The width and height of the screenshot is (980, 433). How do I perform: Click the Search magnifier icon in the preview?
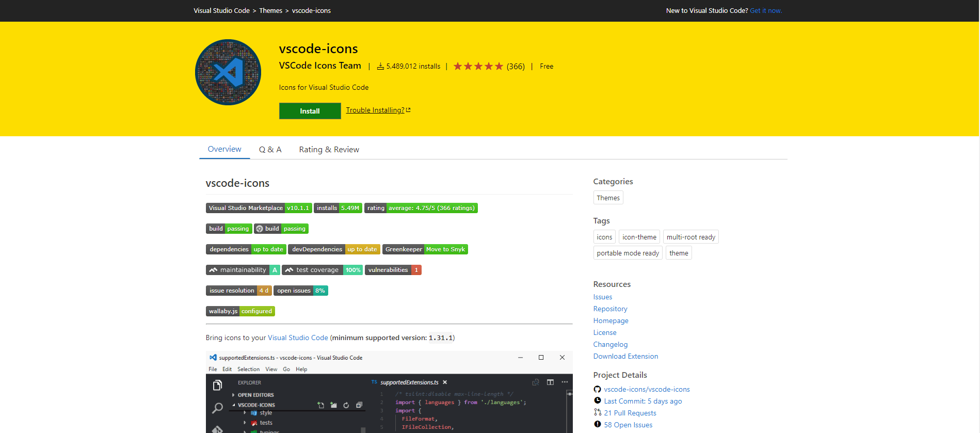pyautogui.click(x=217, y=408)
